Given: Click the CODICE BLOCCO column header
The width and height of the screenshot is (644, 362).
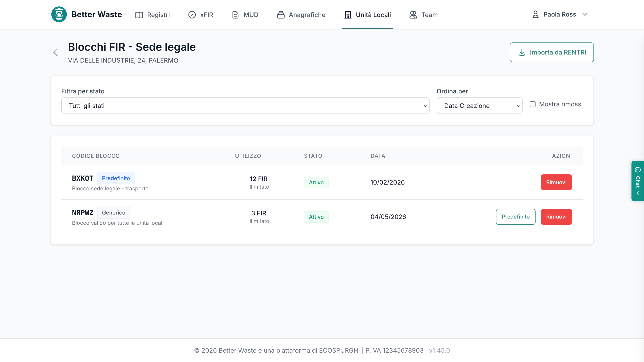Looking at the screenshot, I should coord(96,156).
